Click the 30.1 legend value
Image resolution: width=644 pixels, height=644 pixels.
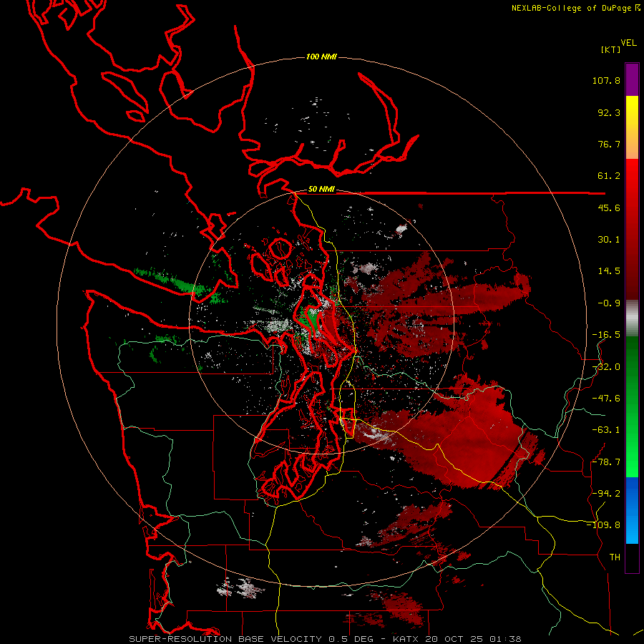(609, 240)
